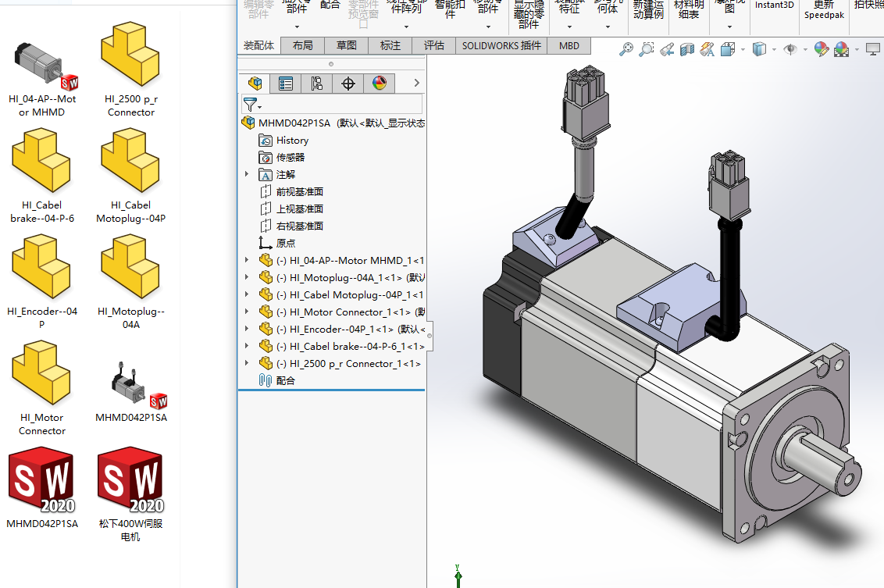The image size is (884, 588).
Task: Open the SOLIDWORKS 插件 tab
Action: pos(501,45)
